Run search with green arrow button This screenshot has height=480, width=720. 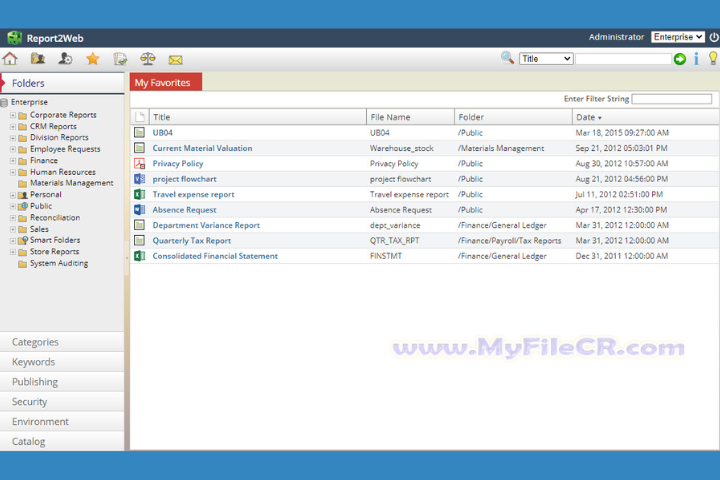pos(680,59)
